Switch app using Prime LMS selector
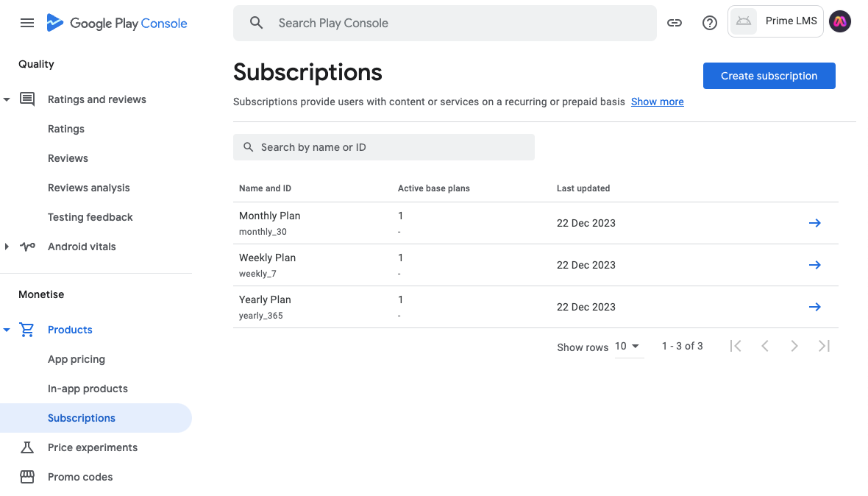This screenshot has height=496, width=868. coord(775,21)
